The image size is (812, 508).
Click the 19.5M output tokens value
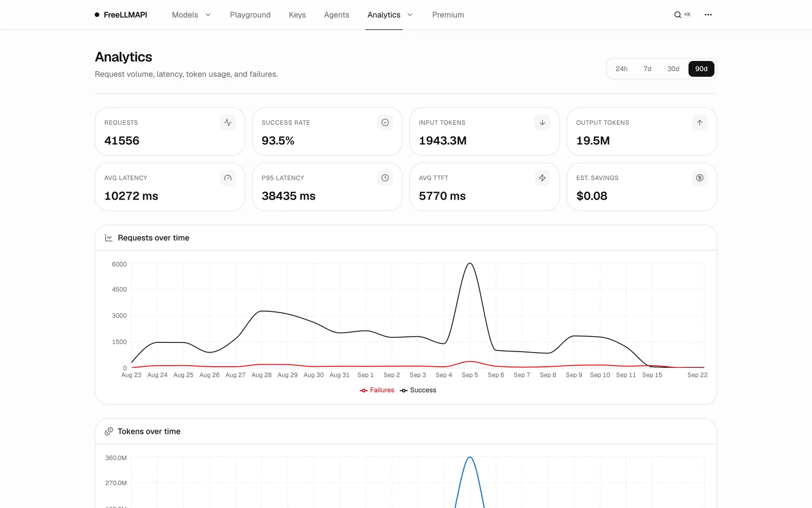[x=593, y=141]
